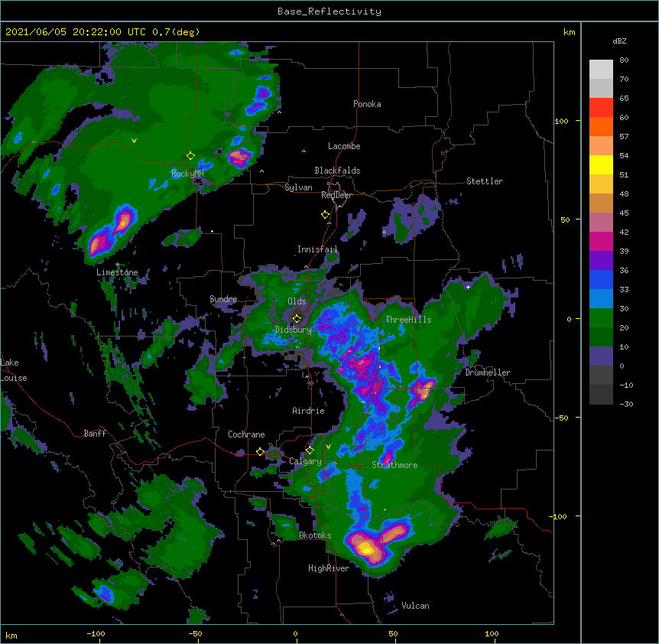Click the Base_Reflectivity title
The image size is (659, 644).
[329, 11]
